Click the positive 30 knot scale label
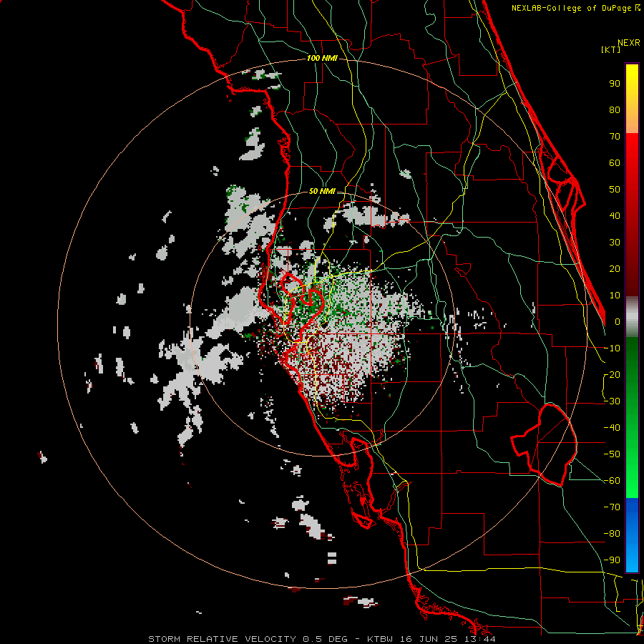Screen dimensions: 644x644 pyautogui.click(x=615, y=243)
